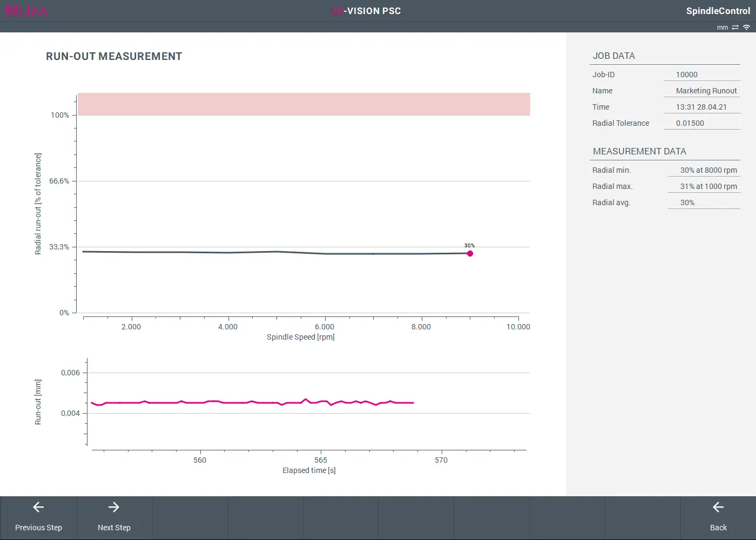This screenshot has height=540, width=756.
Task: Click the SpindleControl label in header
Action: (718, 11)
